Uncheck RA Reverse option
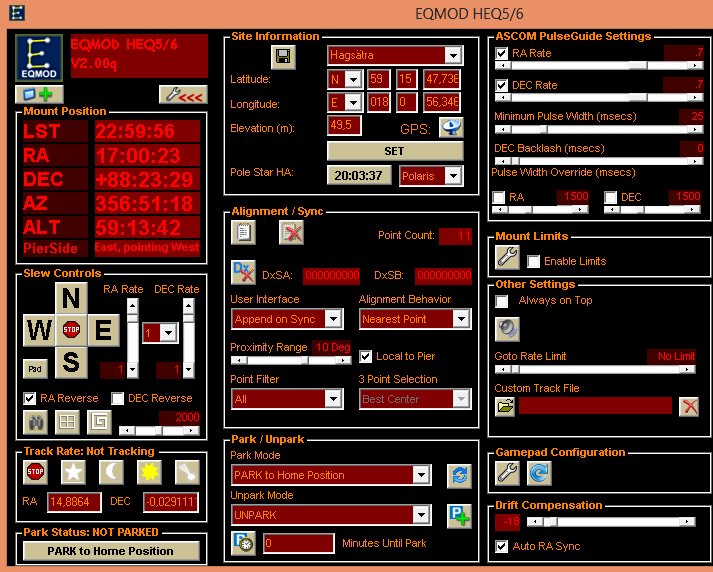 point(30,398)
